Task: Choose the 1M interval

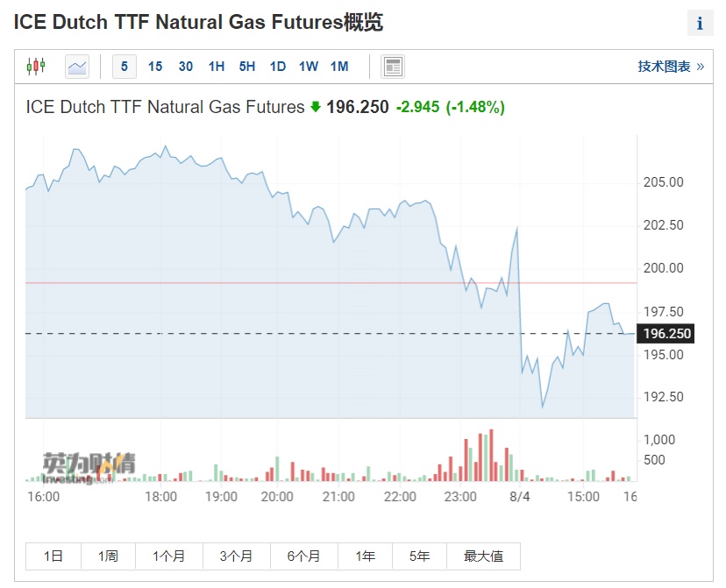Action: pos(339,66)
